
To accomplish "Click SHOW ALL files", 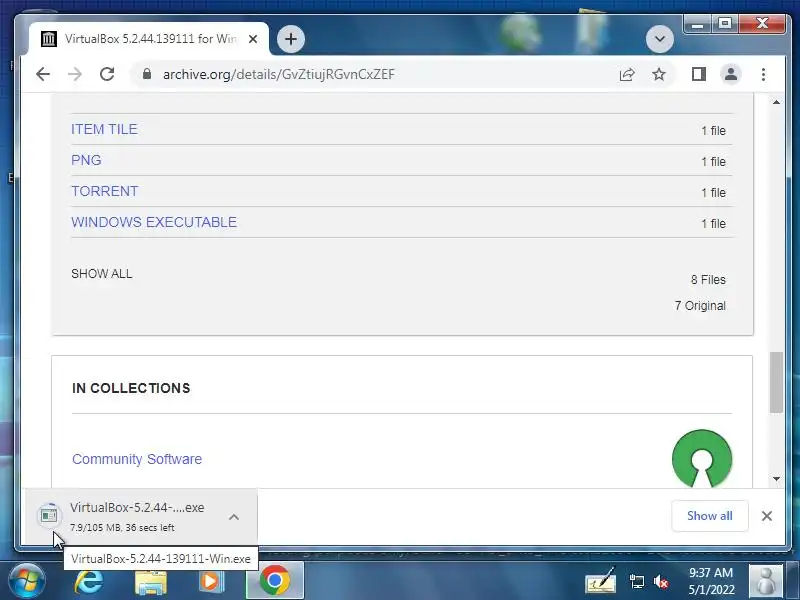I will tap(102, 274).
